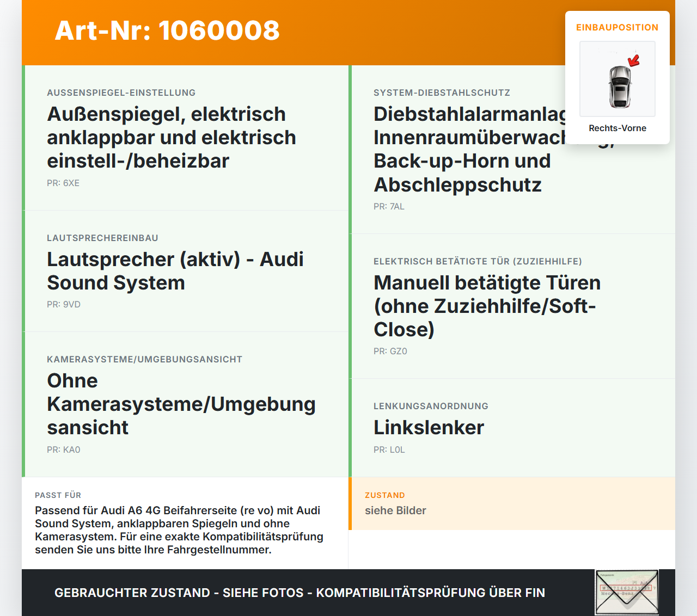Viewport: 697px width, 616px height.
Task: Select the Ohne Kamerasysteme/Umgebungsansicht card
Action: click(185, 404)
